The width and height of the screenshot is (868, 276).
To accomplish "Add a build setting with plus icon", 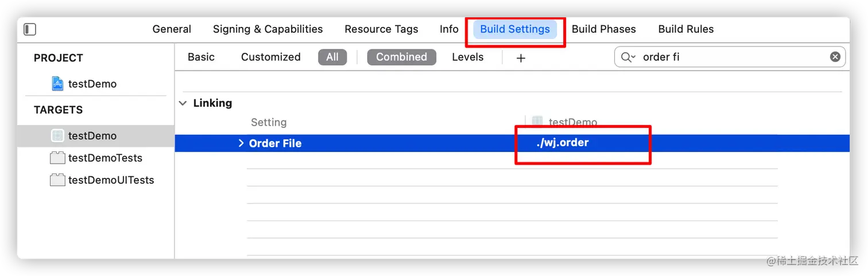I will [x=521, y=57].
